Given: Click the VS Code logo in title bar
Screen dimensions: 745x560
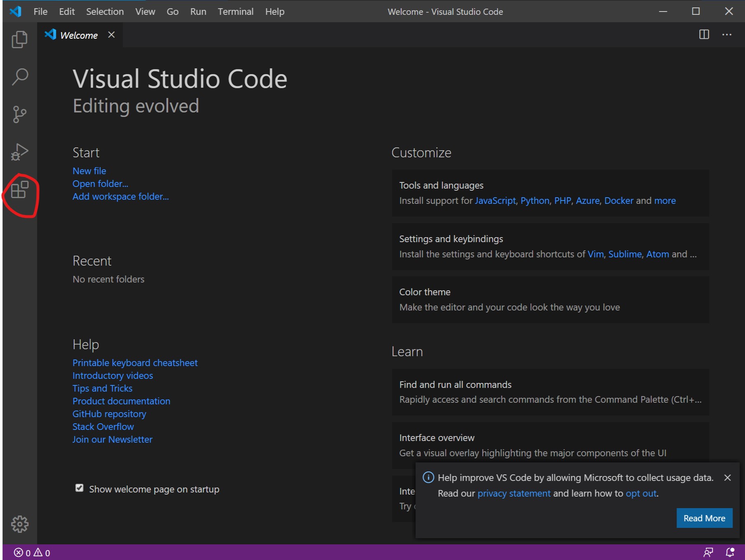Looking at the screenshot, I should tap(16, 11).
